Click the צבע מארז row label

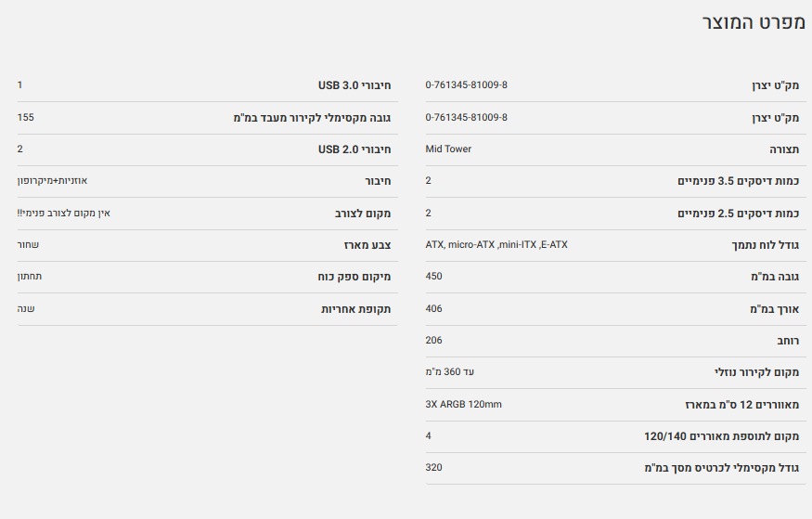(367, 245)
